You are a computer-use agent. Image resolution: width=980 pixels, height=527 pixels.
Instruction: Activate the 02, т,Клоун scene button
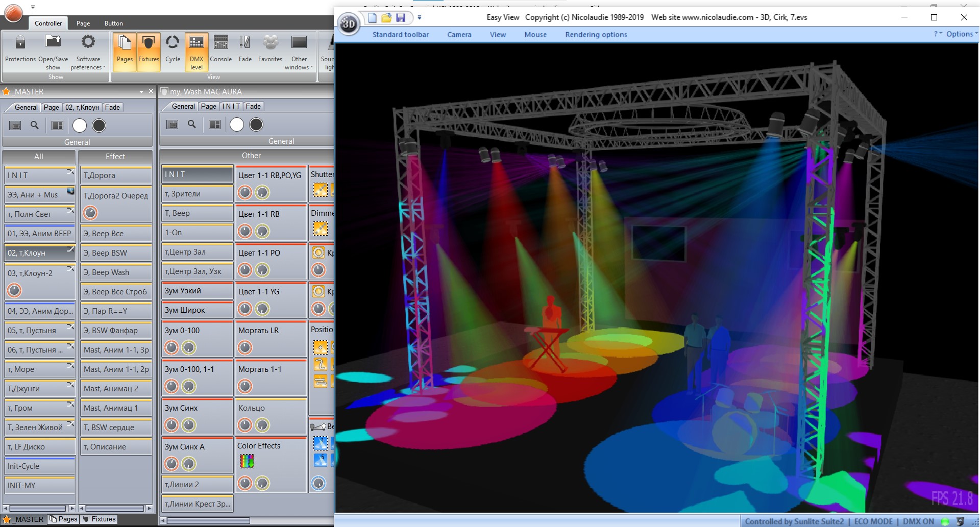[40, 253]
